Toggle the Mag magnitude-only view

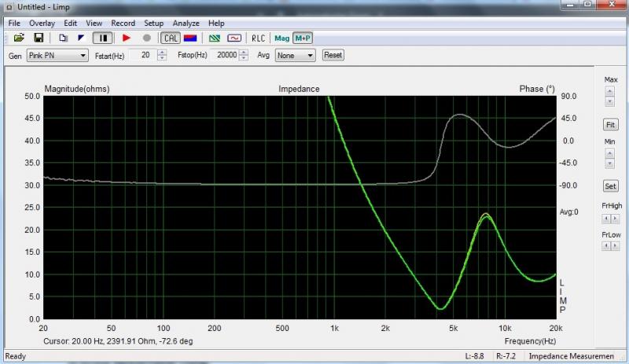coord(281,38)
